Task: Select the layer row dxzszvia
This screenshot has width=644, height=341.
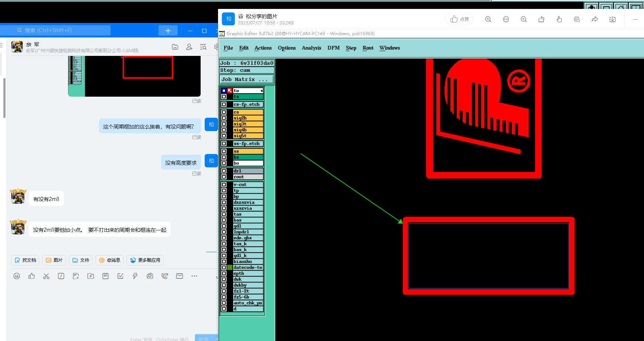Action: click(x=248, y=203)
